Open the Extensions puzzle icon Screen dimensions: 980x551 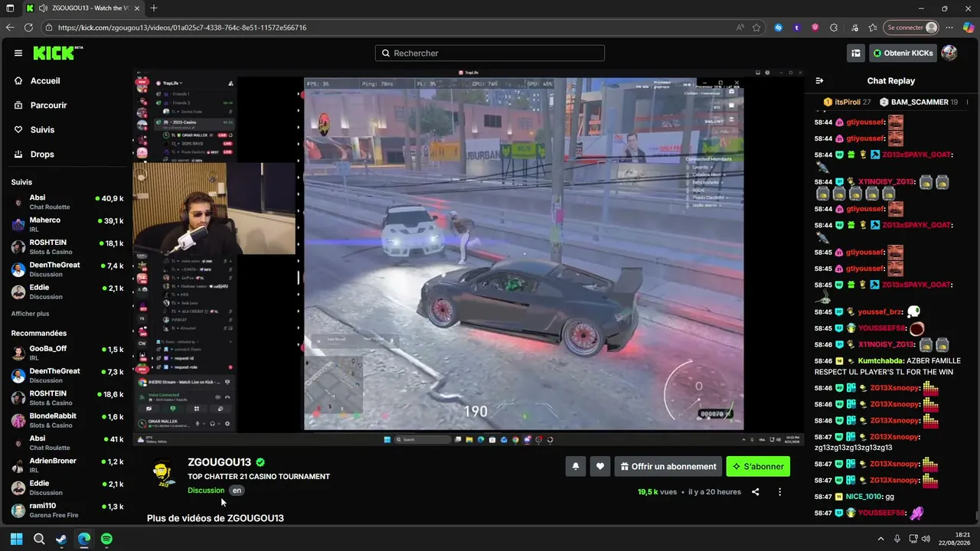click(x=834, y=28)
